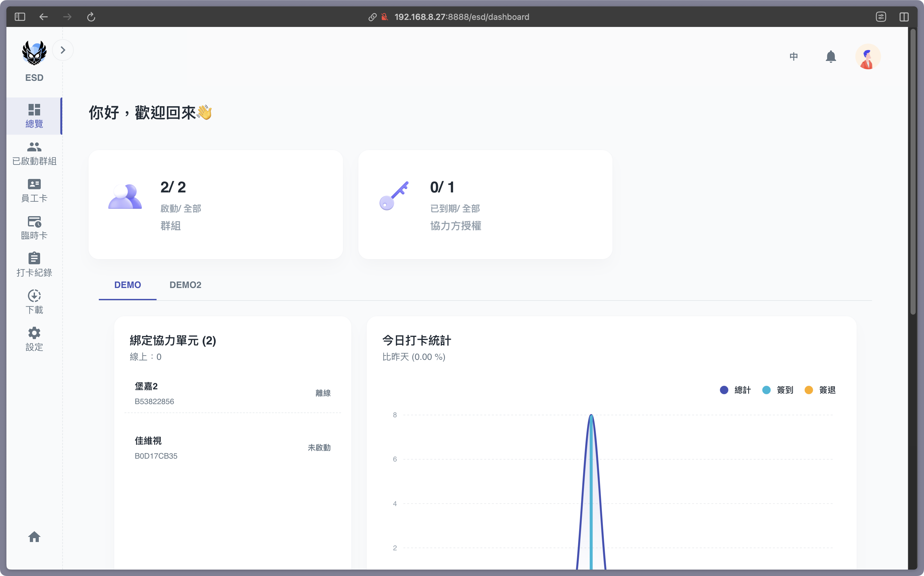Click the ESD owl logo
The width and height of the screenshot is (924, 576).
34,53
